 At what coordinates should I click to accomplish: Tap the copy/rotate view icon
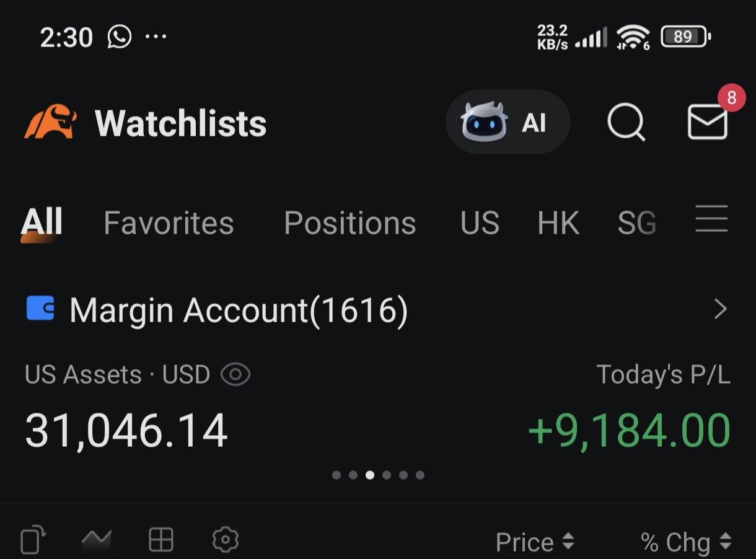(33, 540)
